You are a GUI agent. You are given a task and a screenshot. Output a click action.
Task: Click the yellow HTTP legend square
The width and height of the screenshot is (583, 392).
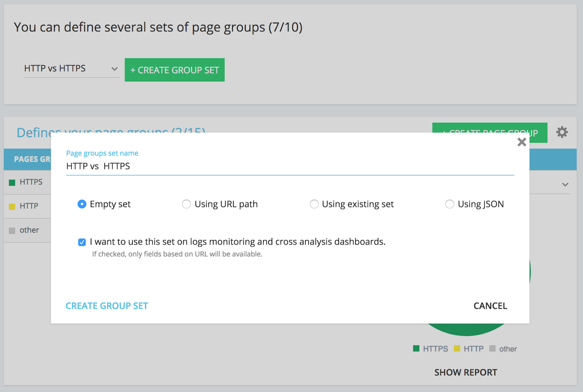(x=457, y=348)
